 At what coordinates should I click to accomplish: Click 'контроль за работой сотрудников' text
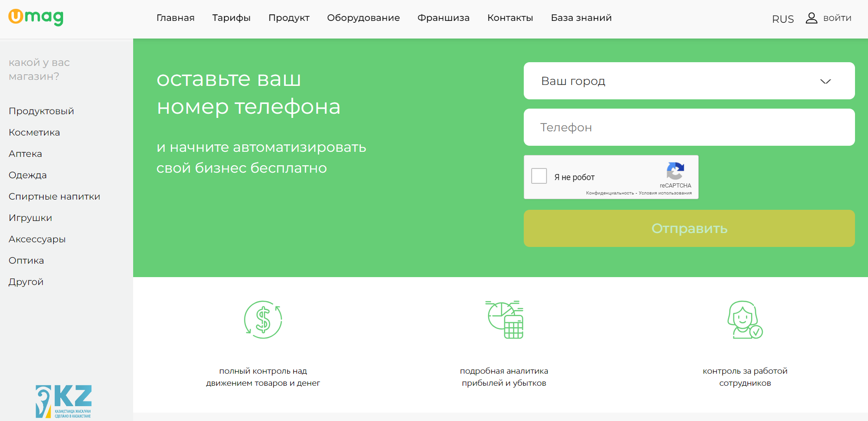tap(745, 377)
